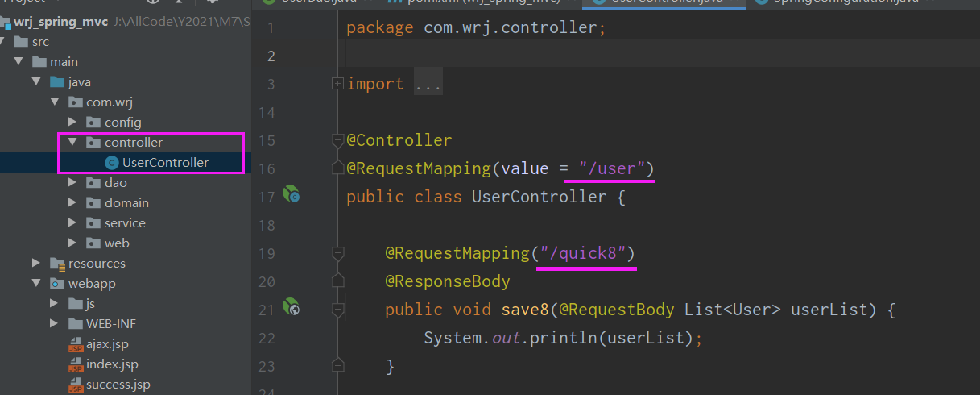Image resolution: width=980 pixels, height=395 pixels.
Task: Open success.jsp in the project tree
Action: coord(118,385)
